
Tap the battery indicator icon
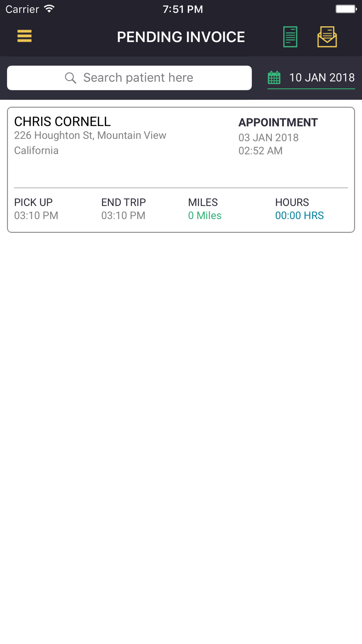coord(346,9)
